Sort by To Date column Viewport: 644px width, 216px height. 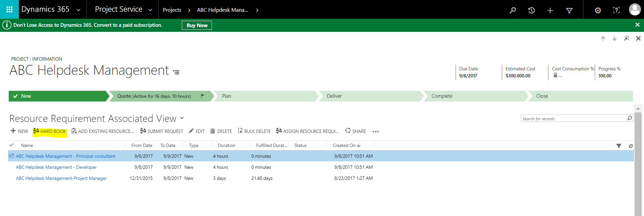pos(168,146)
